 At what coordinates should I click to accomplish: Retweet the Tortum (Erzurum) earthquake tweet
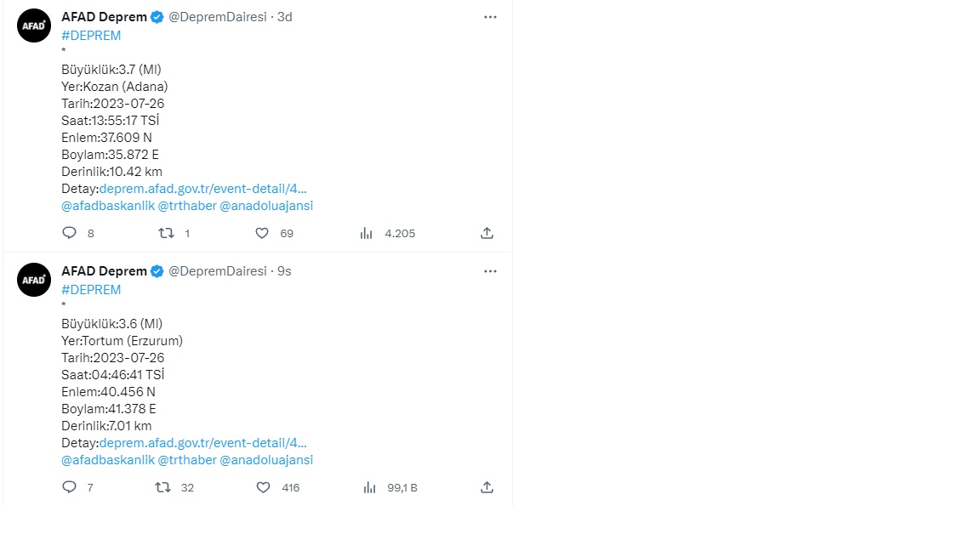coord(162,487)
